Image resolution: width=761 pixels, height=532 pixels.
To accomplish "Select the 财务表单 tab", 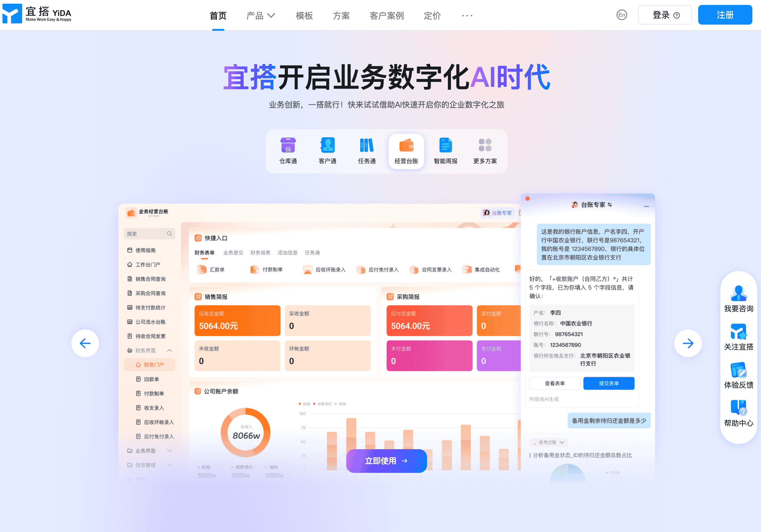I will point(204,252).
